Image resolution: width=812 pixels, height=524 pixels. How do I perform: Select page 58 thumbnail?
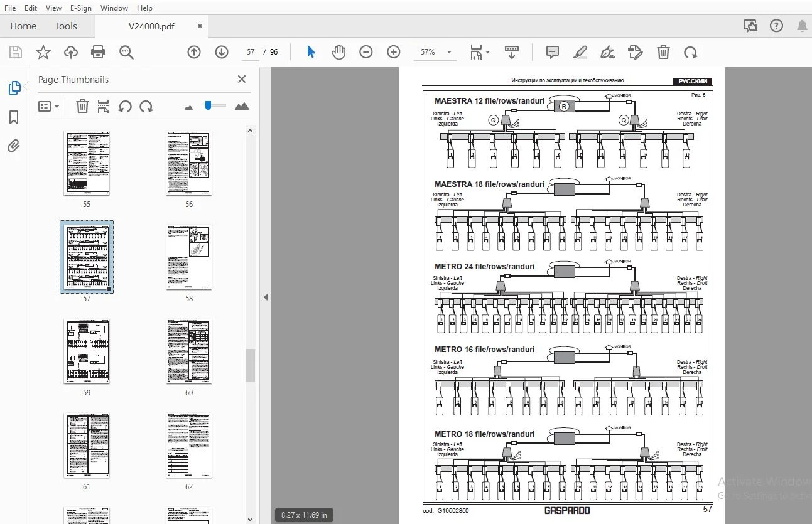coord(189,257)
